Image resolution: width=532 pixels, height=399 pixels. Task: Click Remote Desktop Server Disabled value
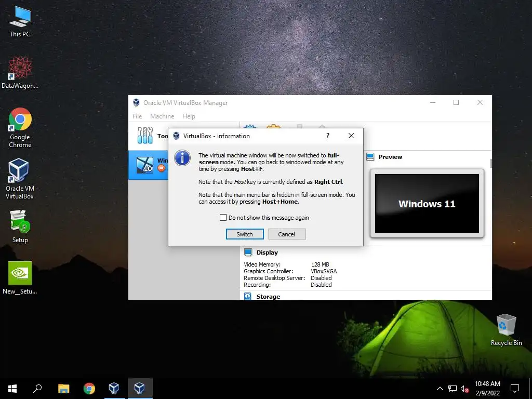coord(321,278)
